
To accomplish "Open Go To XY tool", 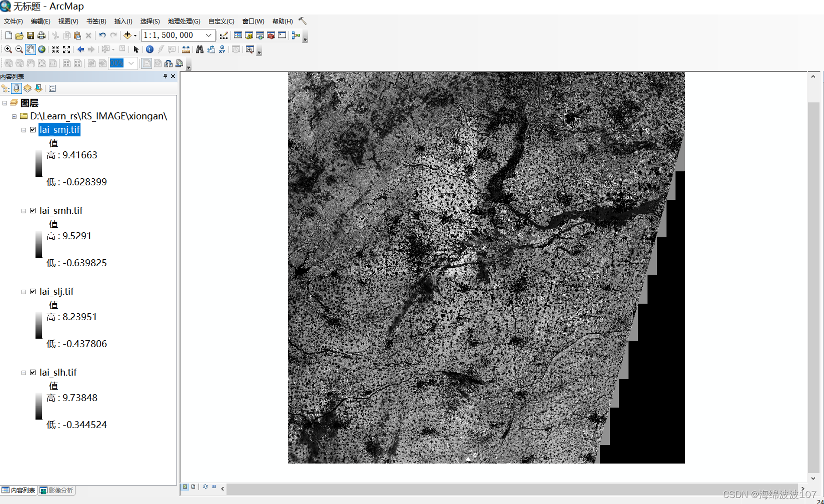I will [x=222, y=49].
